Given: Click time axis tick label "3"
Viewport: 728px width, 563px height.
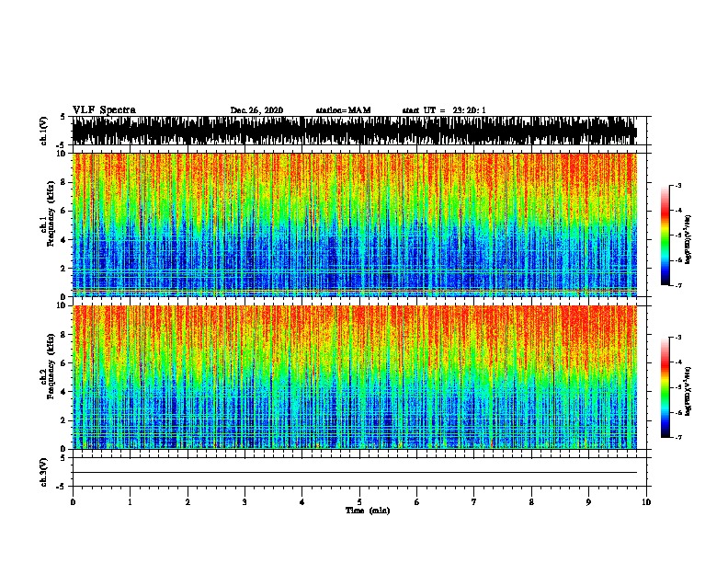Looking at the screenshot, I should [245, 502].
